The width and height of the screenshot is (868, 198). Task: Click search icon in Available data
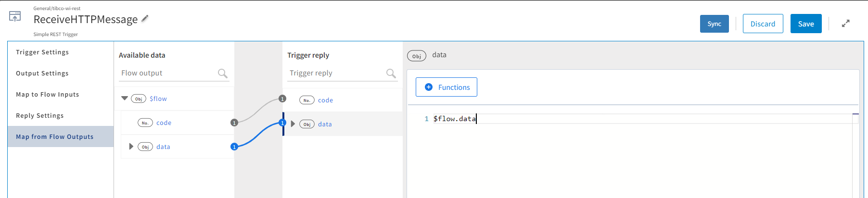(222, 73)
